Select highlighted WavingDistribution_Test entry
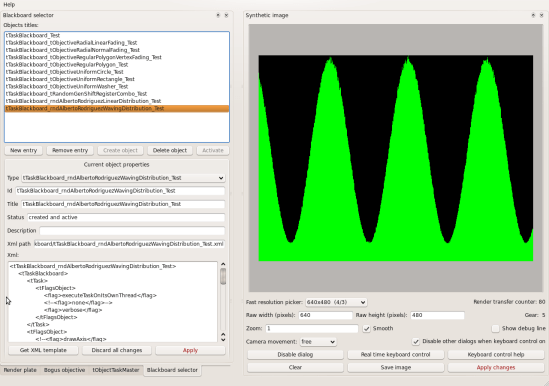Image resolution: width=549 pixels, height=386 pixels. click(x=117, y=108)
